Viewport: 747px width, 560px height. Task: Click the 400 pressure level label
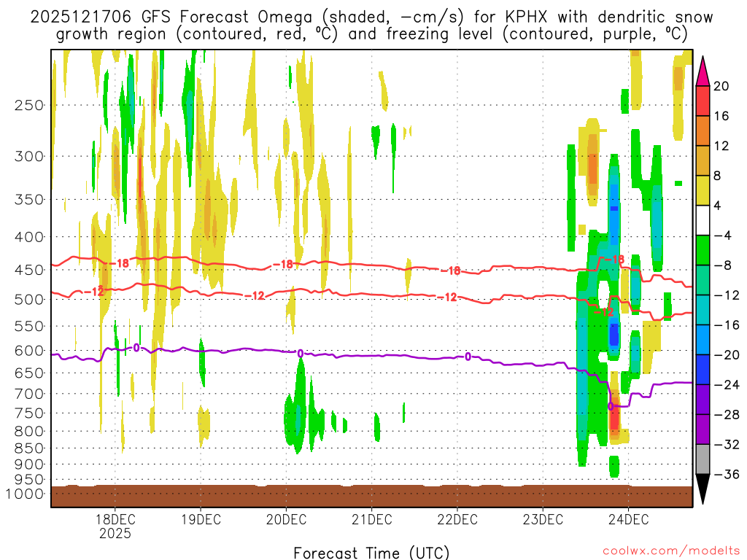point(29,237)
